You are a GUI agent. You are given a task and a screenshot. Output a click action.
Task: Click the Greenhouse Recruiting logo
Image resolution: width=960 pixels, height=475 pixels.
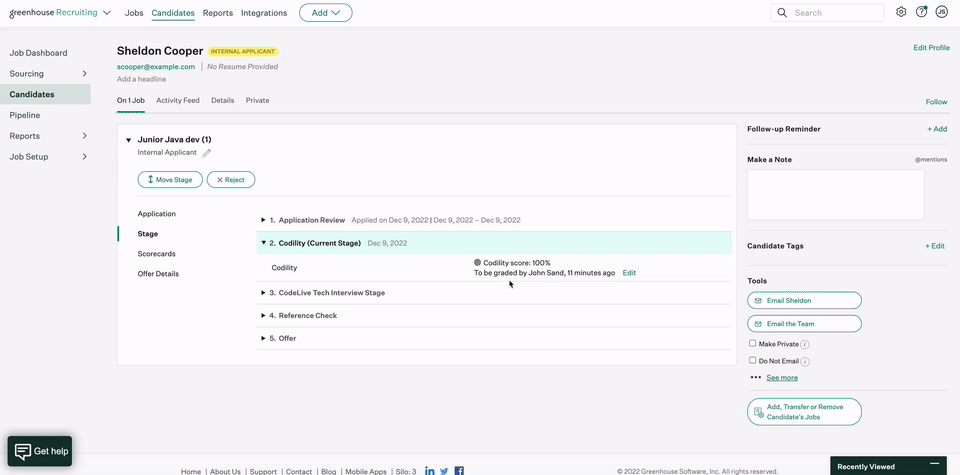coord(53,13)
